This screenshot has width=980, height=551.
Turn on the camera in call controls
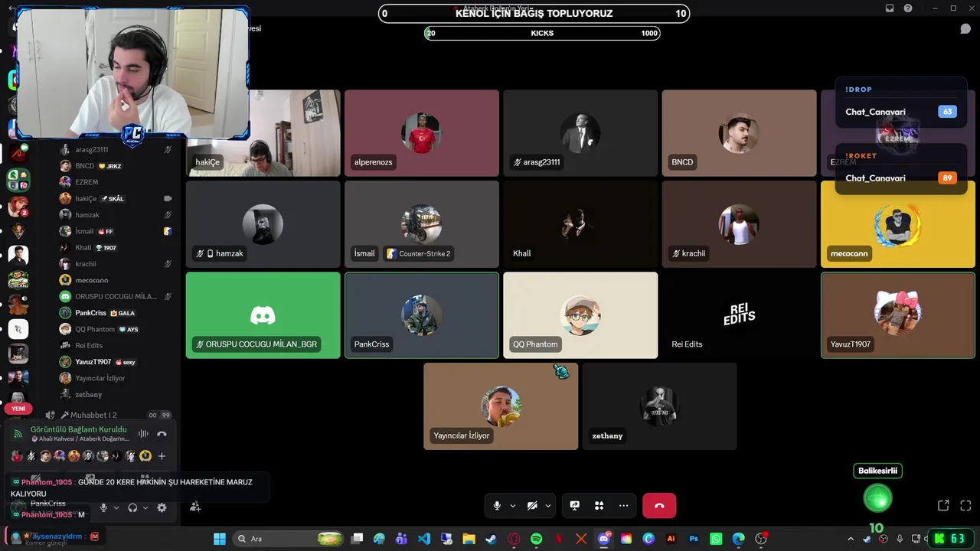tap(532, 506)
